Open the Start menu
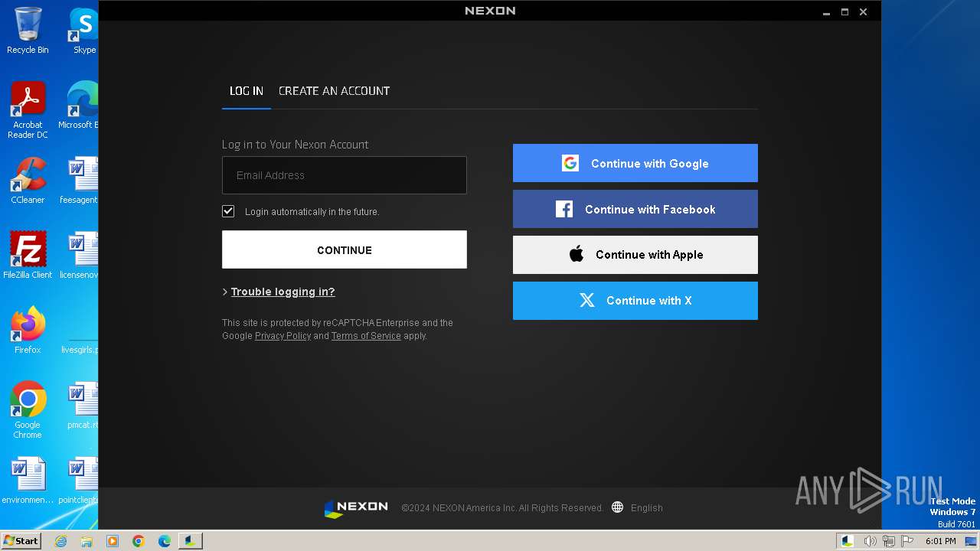This screenshot has width=980, height=551. click(21, 541)
